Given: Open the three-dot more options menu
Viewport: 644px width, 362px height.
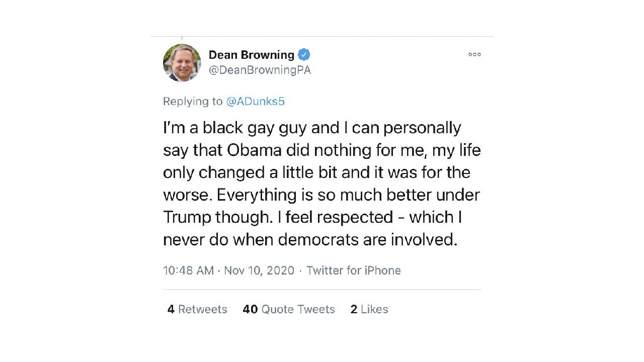Looking at the screenshot, I should tap(474, 54).
